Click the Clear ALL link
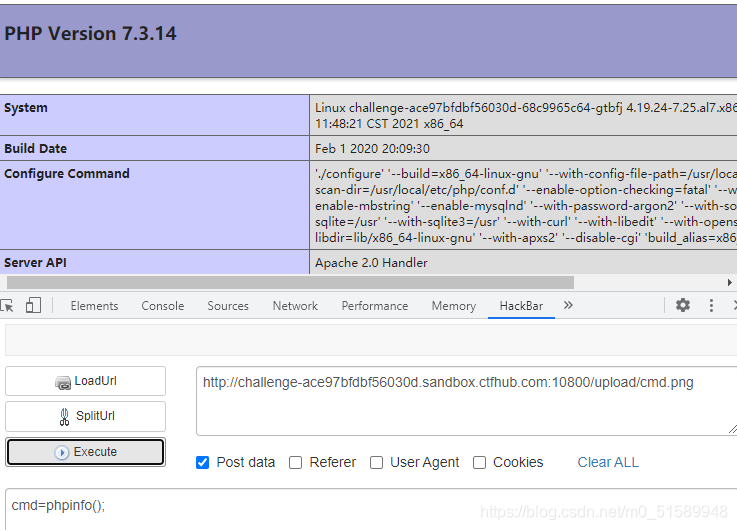The height and width of the screenshot is (530, 737). coord(608,462)
